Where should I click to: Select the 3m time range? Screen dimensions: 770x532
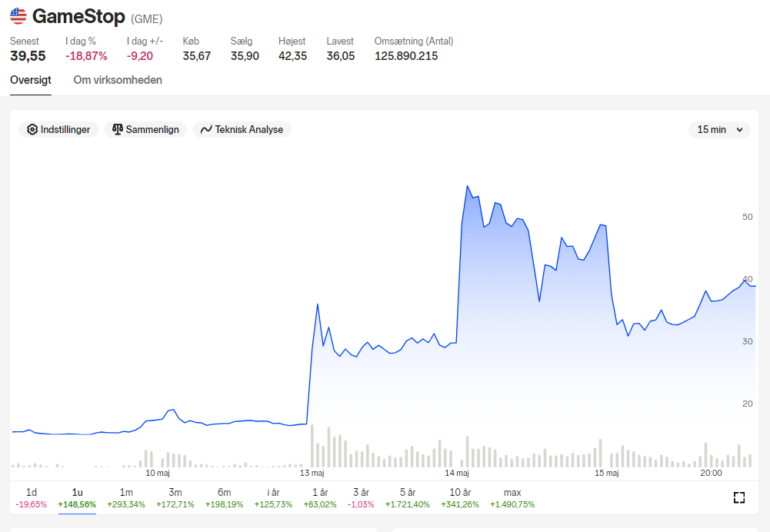tap(175, 497)
